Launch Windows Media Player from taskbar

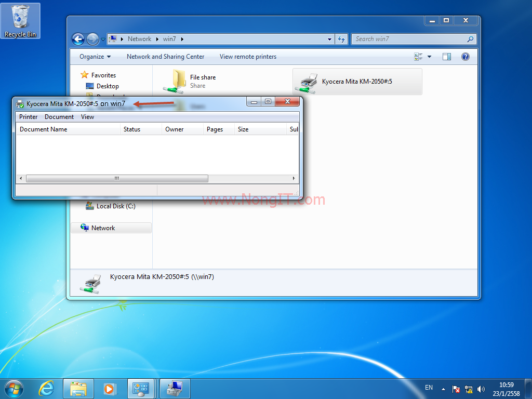[109, 389]
